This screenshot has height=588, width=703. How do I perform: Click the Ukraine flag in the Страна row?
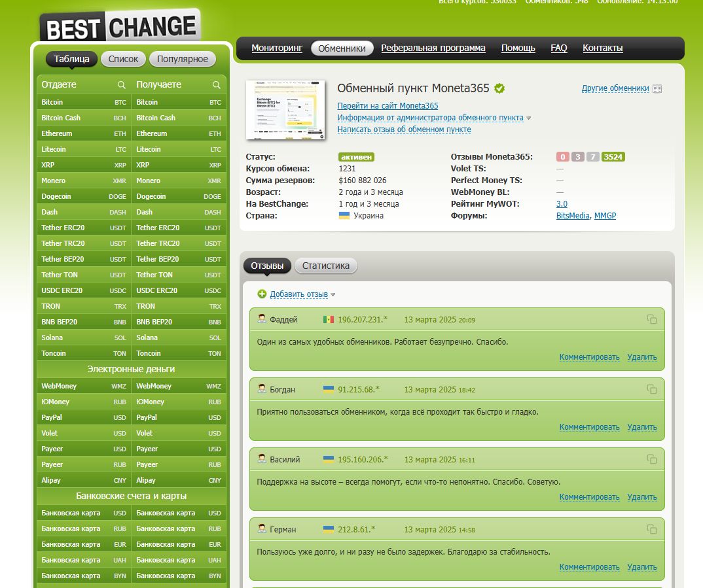click(344, 215)
